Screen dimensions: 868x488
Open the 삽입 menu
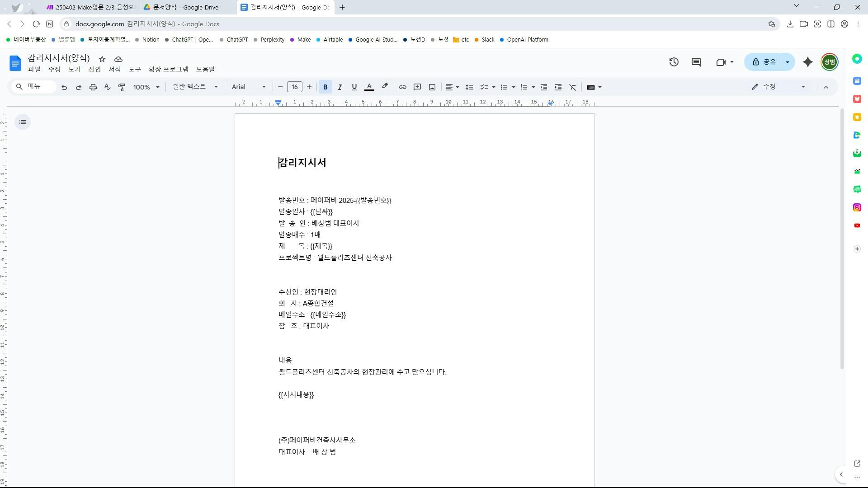(94, 69)
